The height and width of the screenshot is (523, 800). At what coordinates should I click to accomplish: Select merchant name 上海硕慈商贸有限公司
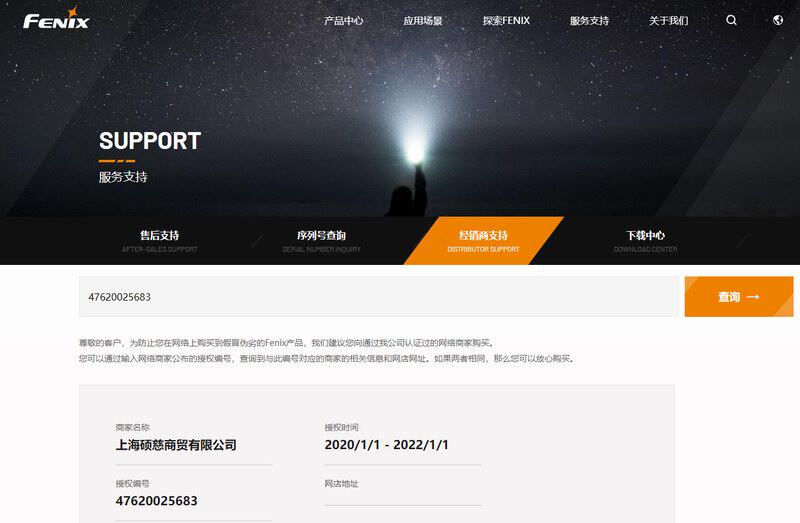point(176,445)
